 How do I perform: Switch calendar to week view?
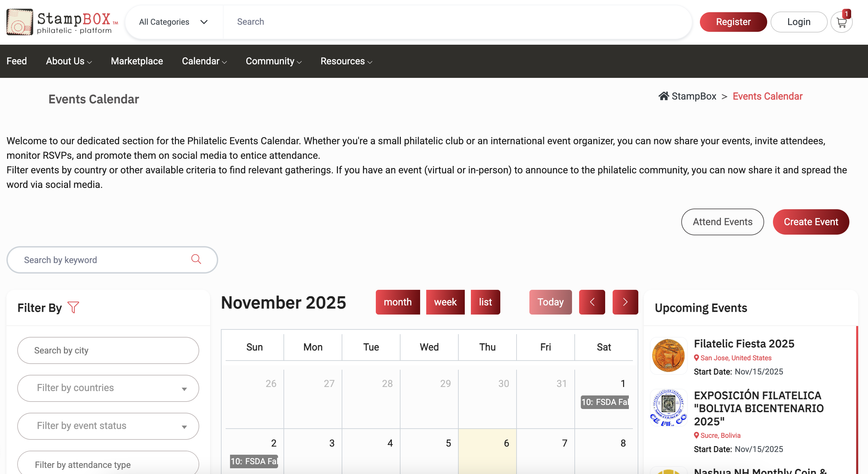(445, 302)
